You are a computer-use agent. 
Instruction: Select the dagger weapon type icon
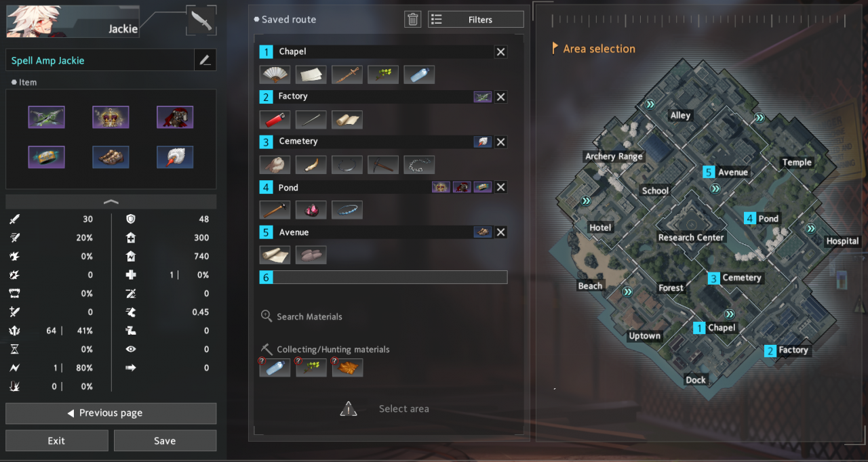pyautogui.click(x=201, y=21)
